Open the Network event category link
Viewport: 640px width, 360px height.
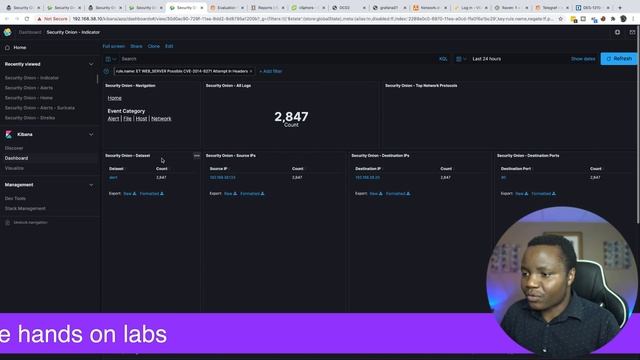point(161,119)
